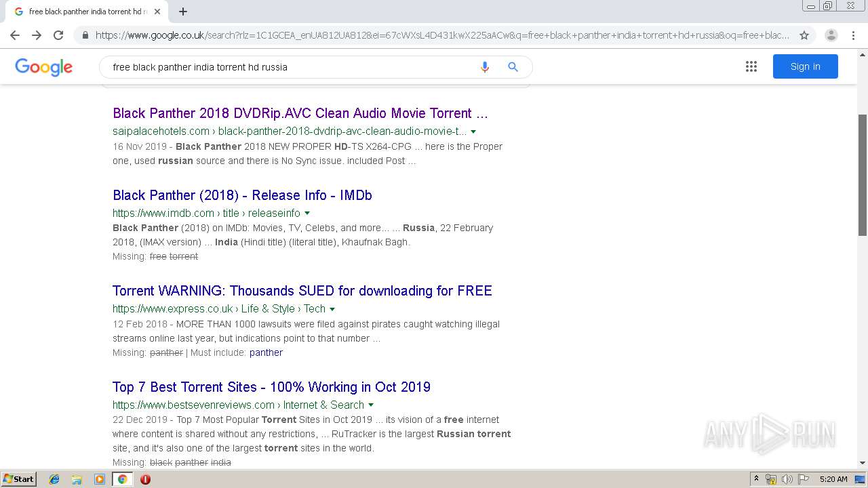The height and width of the screenshot is (488, 868).
Task: Click the '12 Feb 2018' snippet text
Action: [140, 324]
